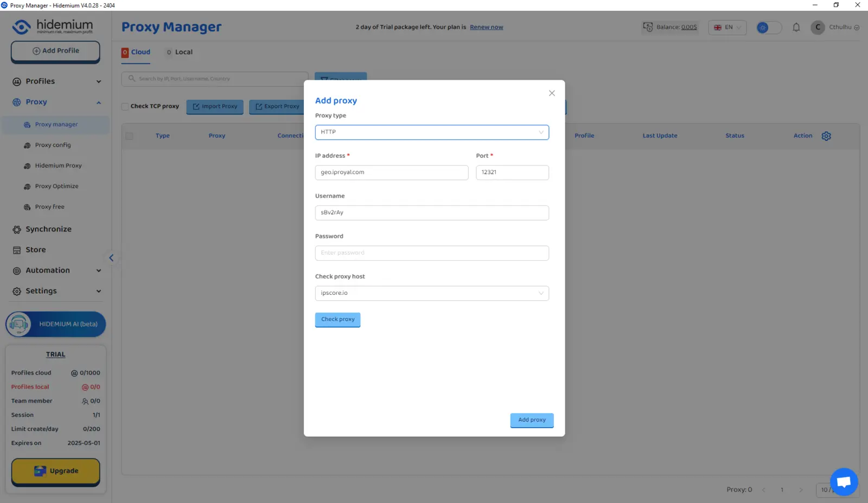Screen dimensions: 868x503
Task: Go to pagination page 1
Action: coord(782,490)
